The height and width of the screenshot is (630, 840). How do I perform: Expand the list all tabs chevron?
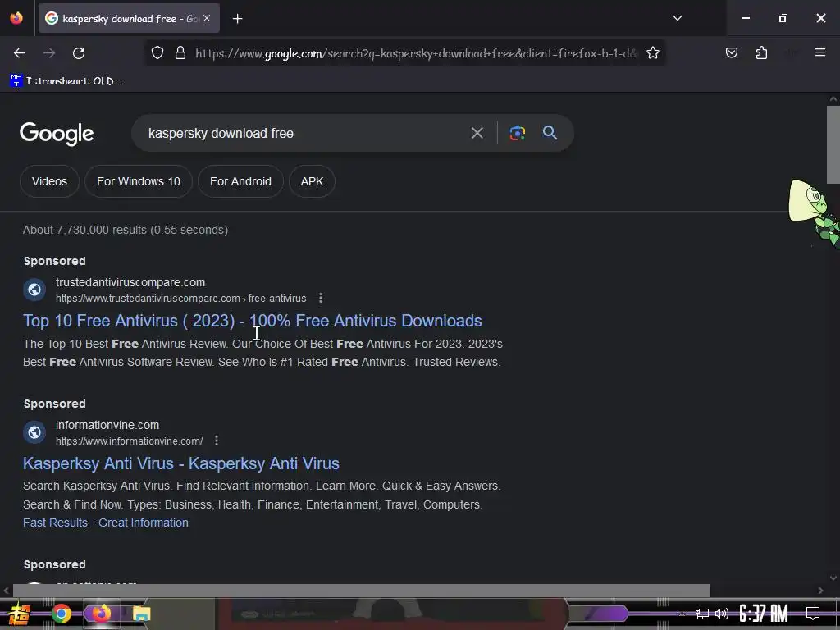677,18
